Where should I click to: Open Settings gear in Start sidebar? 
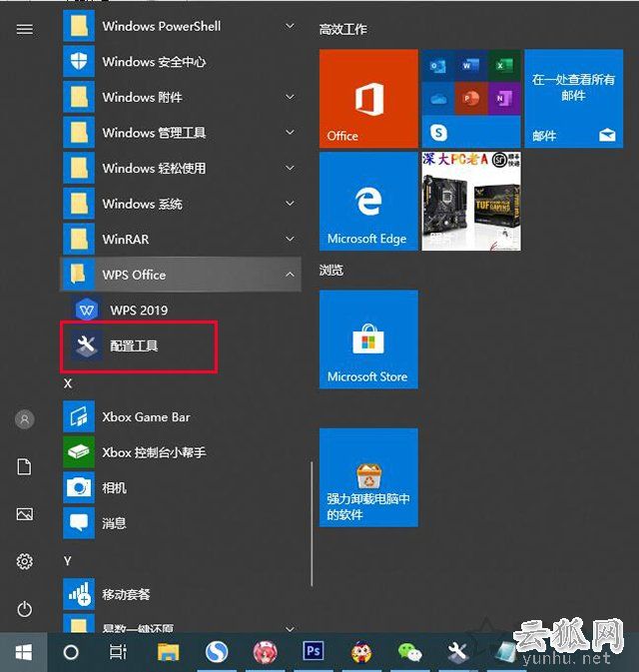click(24, 561)
